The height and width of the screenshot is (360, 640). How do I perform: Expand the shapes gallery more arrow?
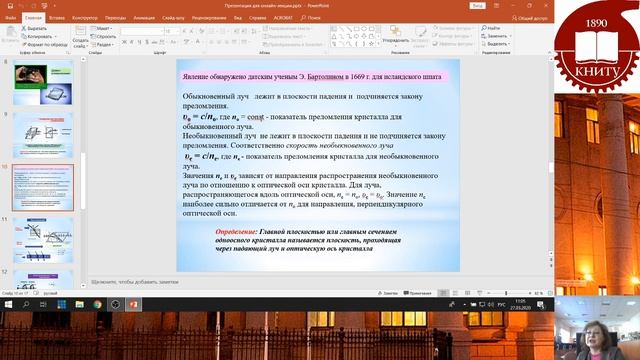(x=379, y=43)
